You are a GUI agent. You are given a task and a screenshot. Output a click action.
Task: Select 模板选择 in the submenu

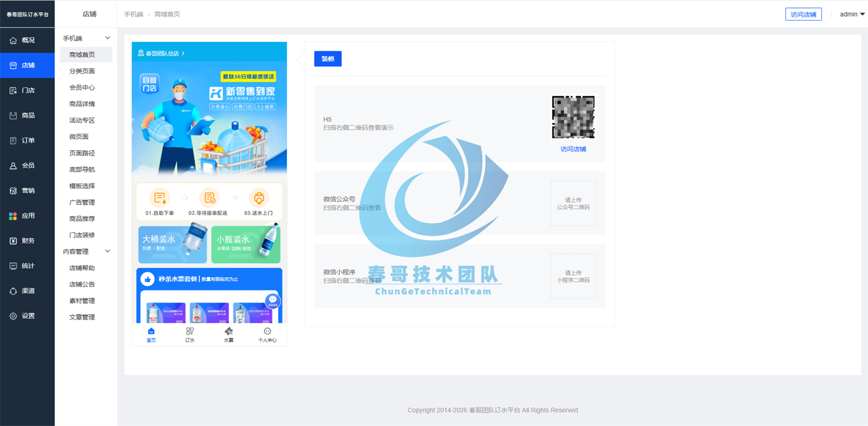click(82, 186)
